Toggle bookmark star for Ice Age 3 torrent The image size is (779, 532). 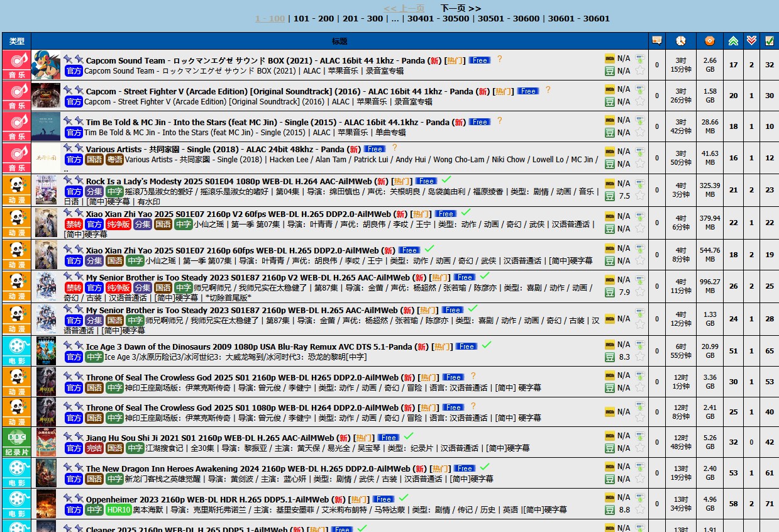[640, 357]
